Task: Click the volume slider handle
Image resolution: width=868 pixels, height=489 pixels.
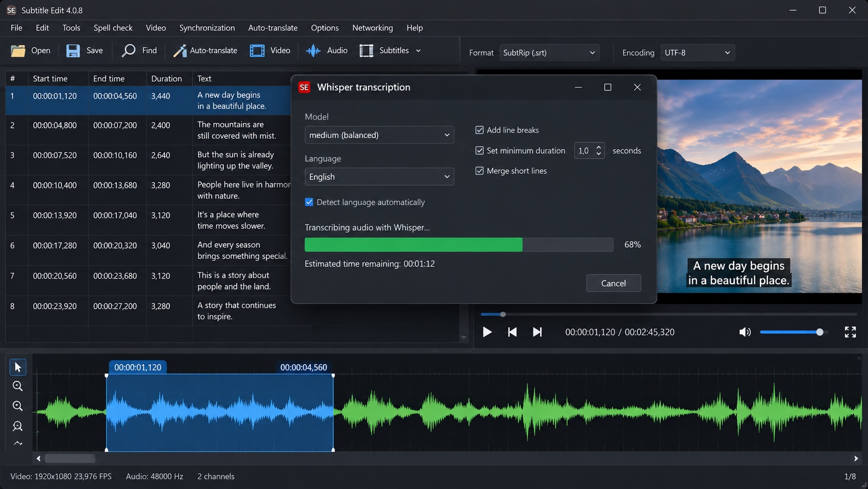Action: (820, 332)
